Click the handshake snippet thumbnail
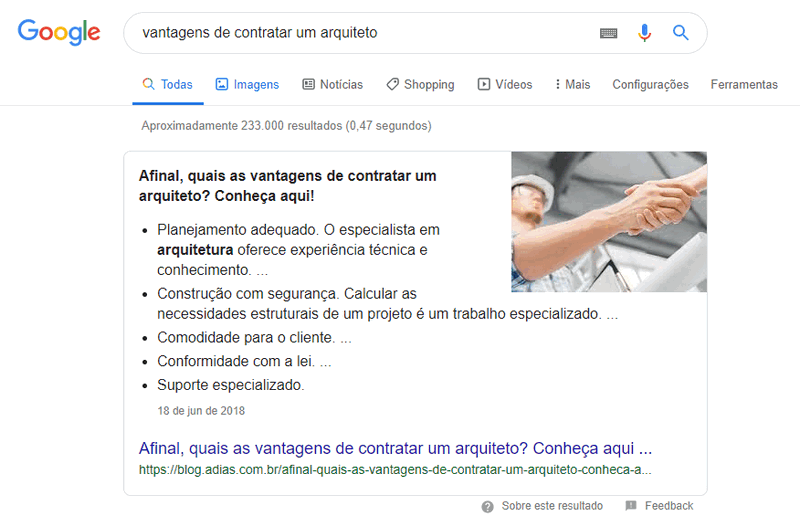The width and height of the screenshot is (800, 527). 609,221
